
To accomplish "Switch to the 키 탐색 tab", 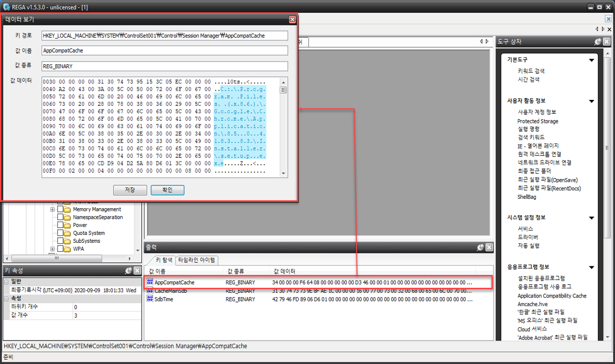I will pyautogui.click(x=164, y=260).
